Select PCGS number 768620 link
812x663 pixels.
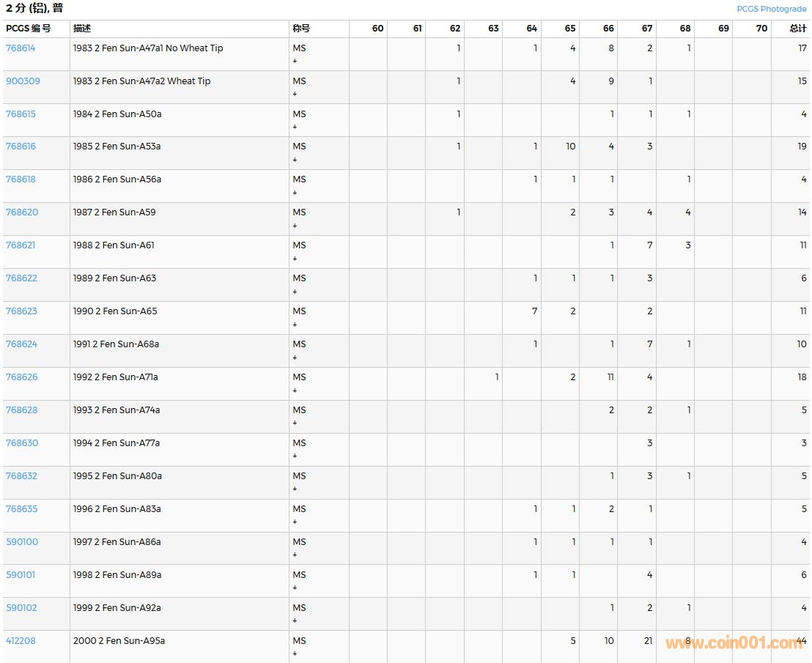point(22,212)
